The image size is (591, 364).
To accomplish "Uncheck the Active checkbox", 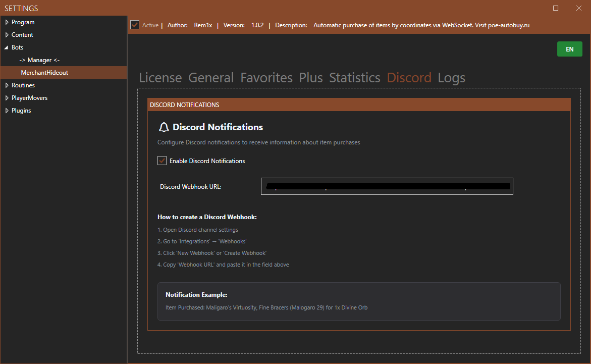I will (x=135, y=24).
